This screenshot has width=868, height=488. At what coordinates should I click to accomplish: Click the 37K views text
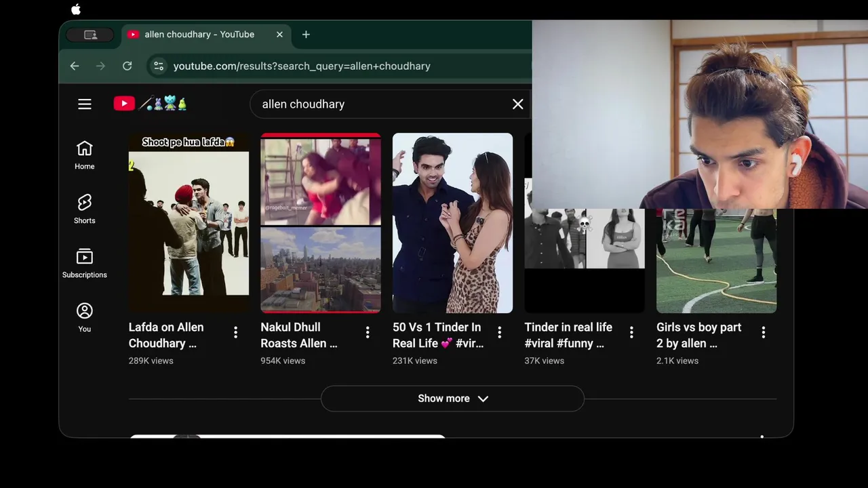pyautogui.click(x=545, y=361)
